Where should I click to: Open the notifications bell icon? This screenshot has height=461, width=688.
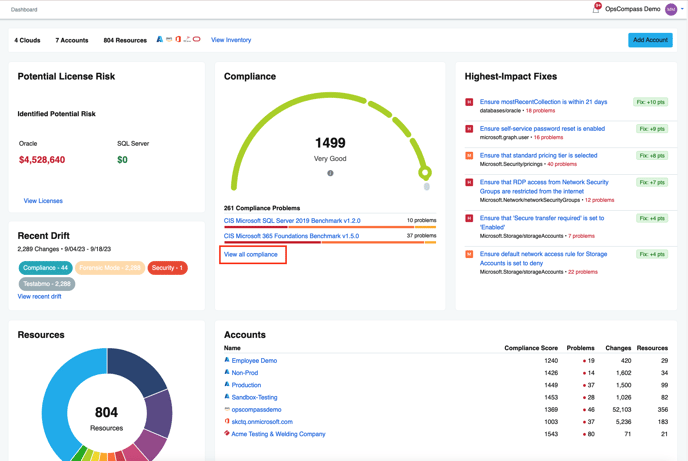tap(595, 9)
